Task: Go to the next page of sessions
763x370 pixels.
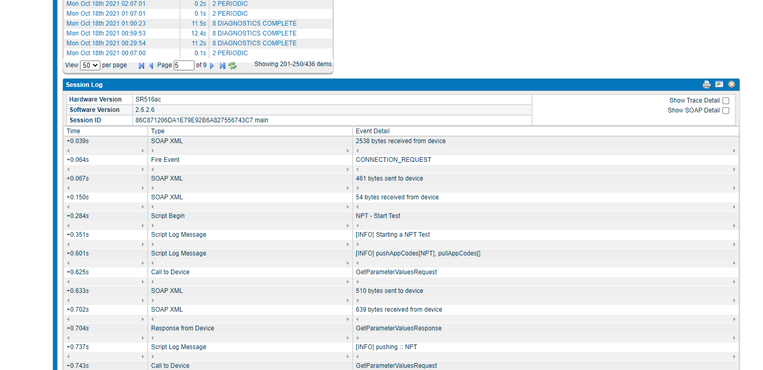Action: (212, 66)
